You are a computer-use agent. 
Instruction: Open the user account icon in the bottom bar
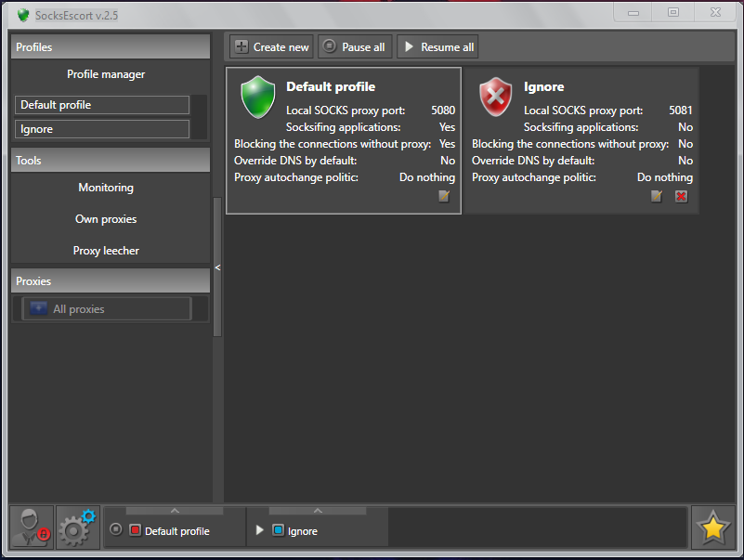coord(32,527)
